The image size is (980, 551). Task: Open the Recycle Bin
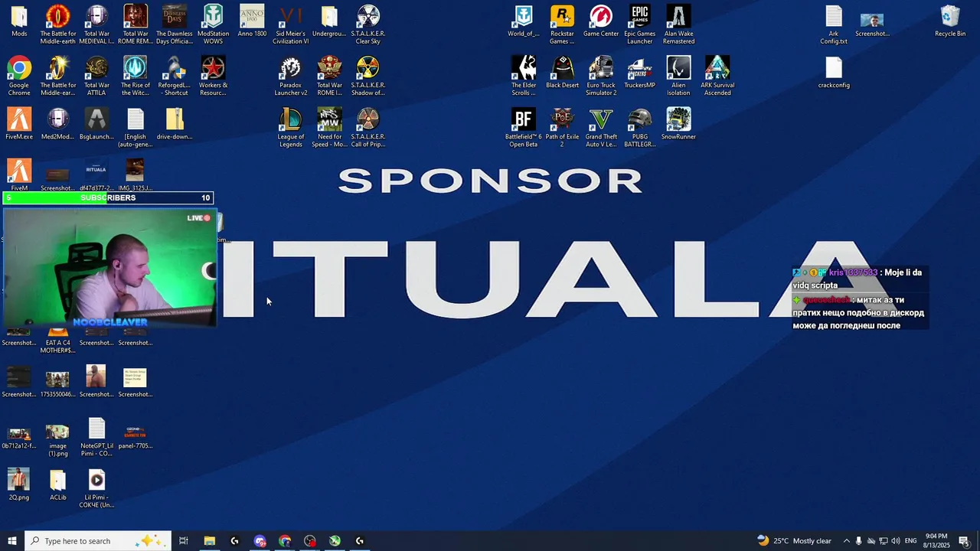click(950, 21)
